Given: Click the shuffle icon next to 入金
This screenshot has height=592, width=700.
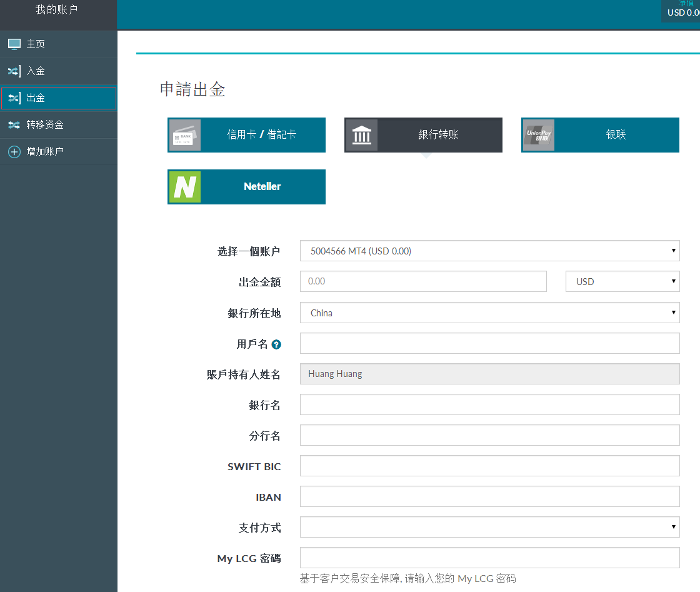Looking at the screenshot, I should tap(14, 71).
